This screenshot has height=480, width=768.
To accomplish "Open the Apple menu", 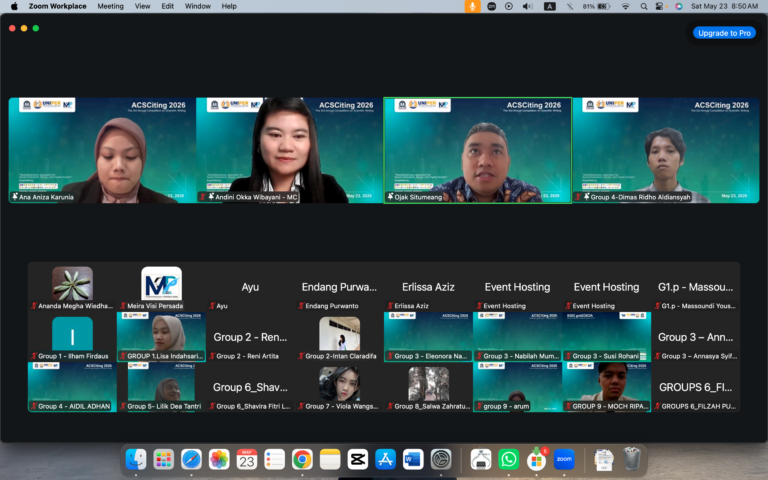I will (14, 6).
